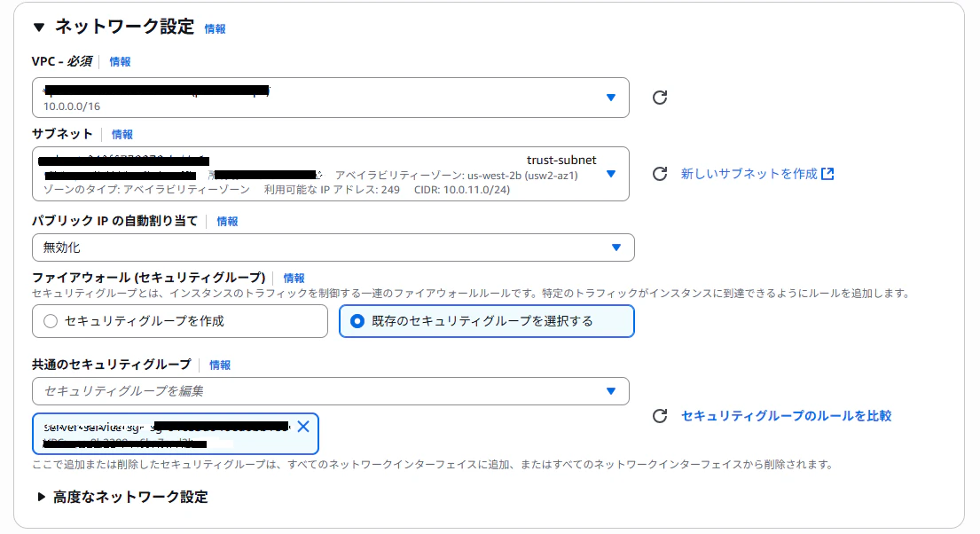
Task: Click the 利用可能な IP アドレス: 249 text
Action: coord(332,190)
